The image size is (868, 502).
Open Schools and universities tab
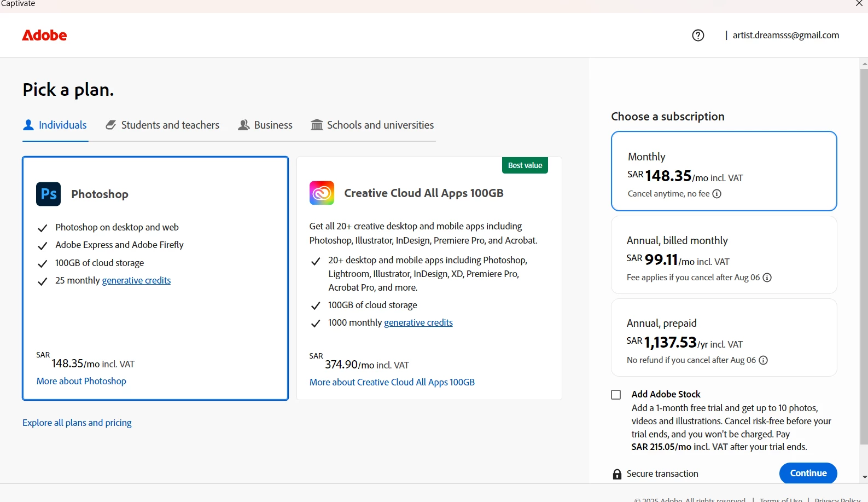tap(372, 125)
